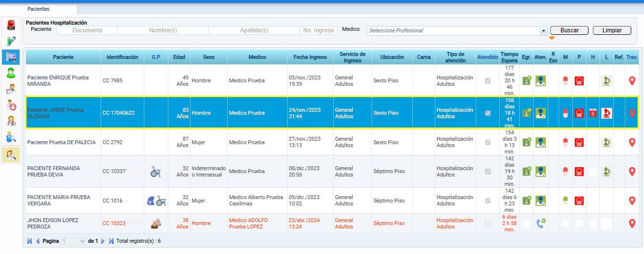The image size is (644, 254).
Task: Open the medication pill icon for Prueba DE PALECIA
Action: [565, 142]
